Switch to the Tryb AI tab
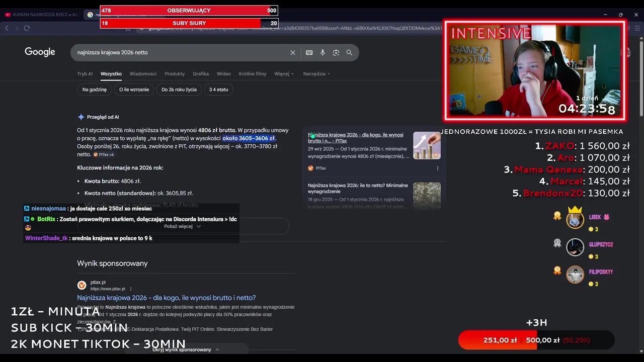Image resolution: width=644 pixels, height=362 pixels. tap(85, 74)
